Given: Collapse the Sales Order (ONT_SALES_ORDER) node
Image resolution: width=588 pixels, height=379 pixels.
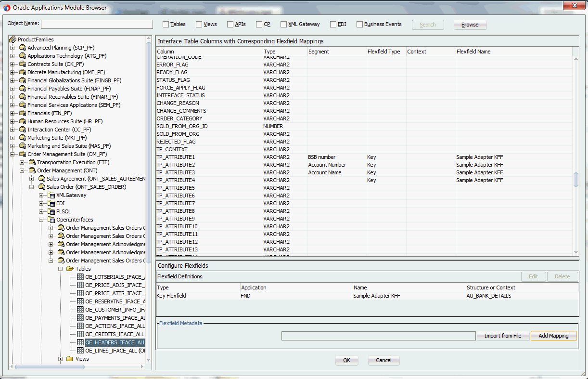Looking at the screenshot, I should (x=32, y=187).
